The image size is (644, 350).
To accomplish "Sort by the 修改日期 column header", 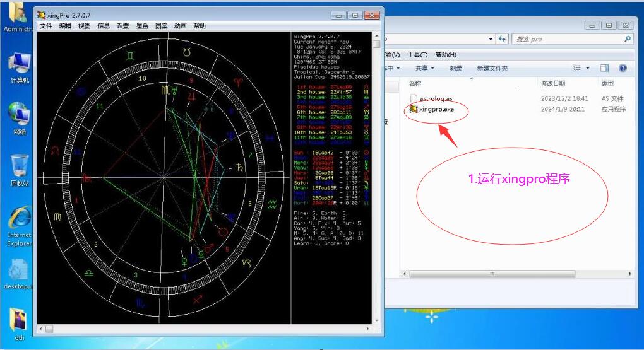I will (553, 83).
